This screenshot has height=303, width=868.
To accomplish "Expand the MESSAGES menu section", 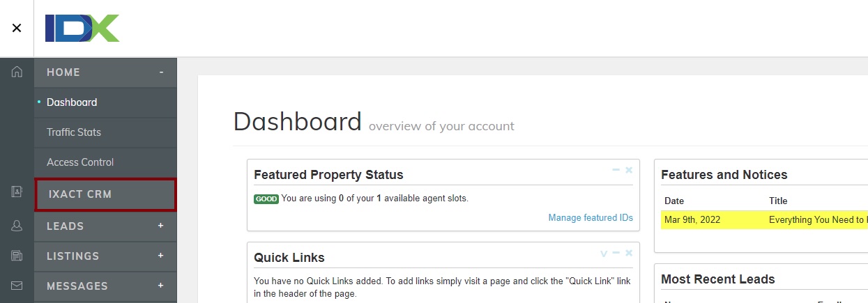I will pyautogui.click(x=161, y=286).
